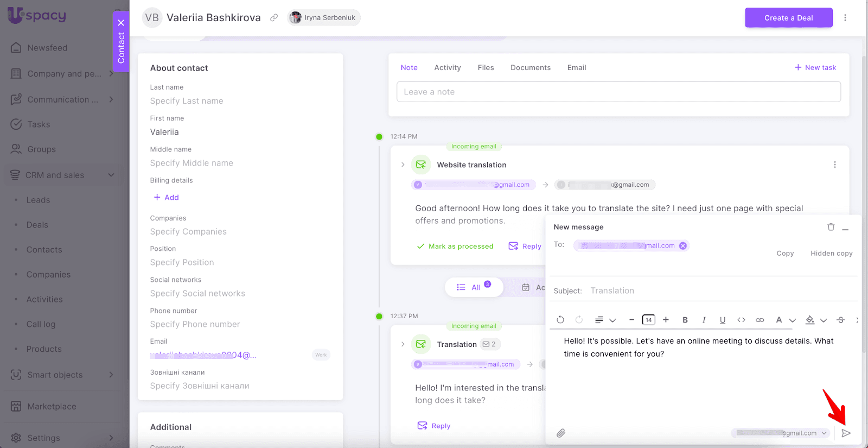The height and width of the screenshot is (448, 868).
Task: Insert a code block using the angle-bracket icon
Action: coord(741,320)
